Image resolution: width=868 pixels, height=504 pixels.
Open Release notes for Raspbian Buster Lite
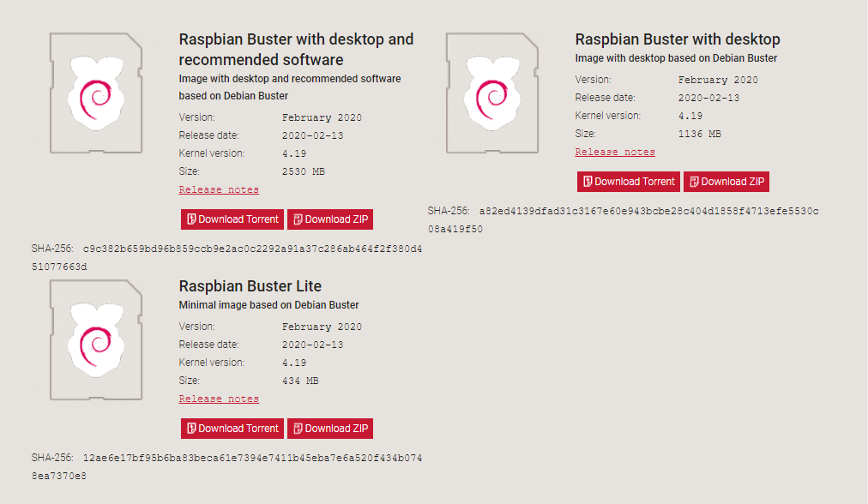point(219,399)
